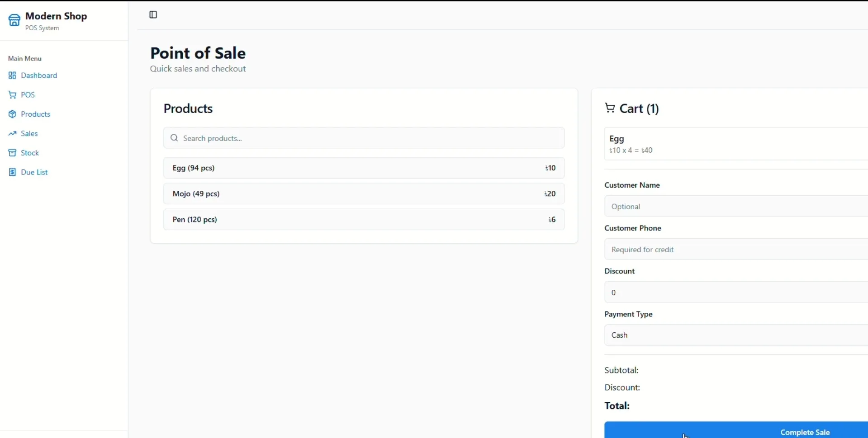
Task: Collapse the sidebar with the panel toggle icon
Action: pyautogui.click(x=153, y=14)
